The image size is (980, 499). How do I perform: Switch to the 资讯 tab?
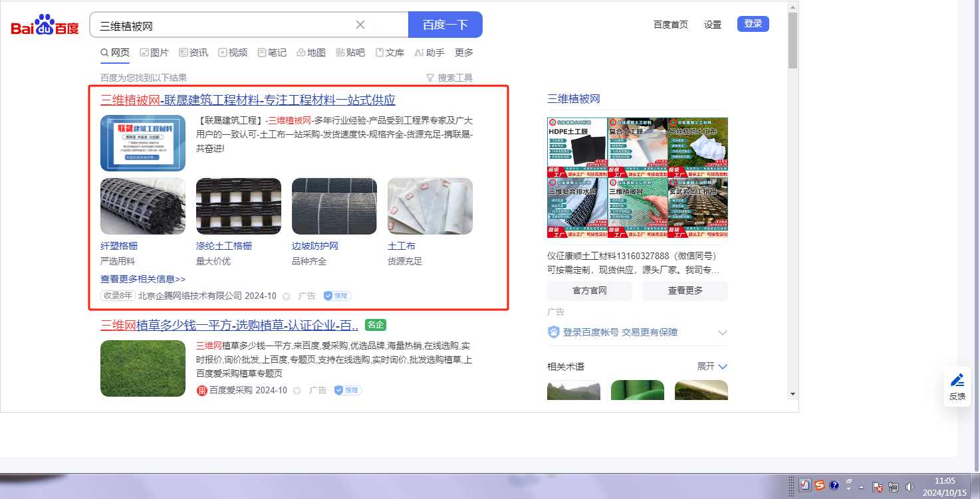pyautogui.click(x=193, y=52)
